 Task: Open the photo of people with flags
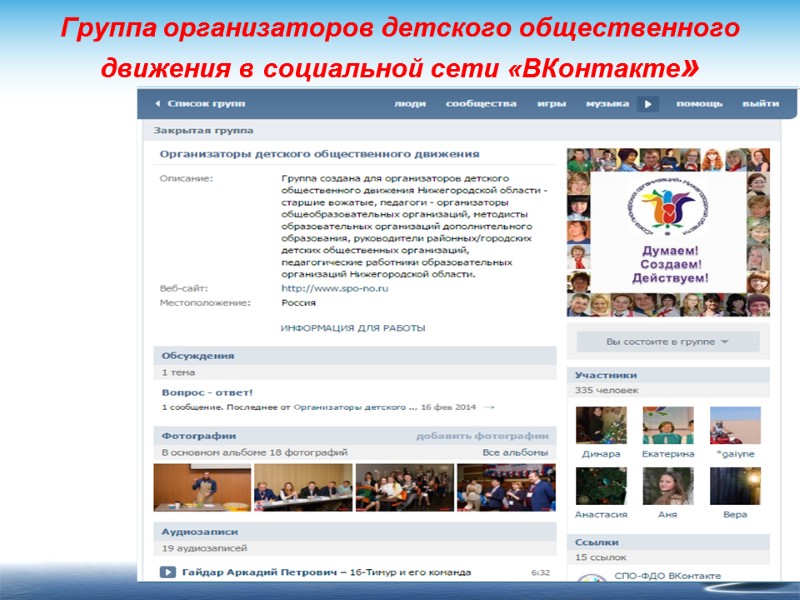(506, 487)
